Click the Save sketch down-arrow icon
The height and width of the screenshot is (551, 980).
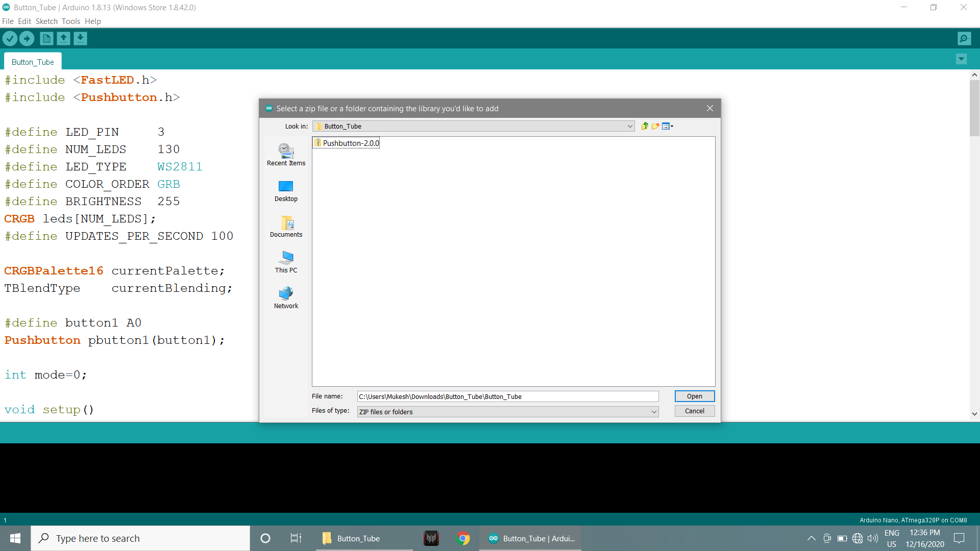(80, 39)
